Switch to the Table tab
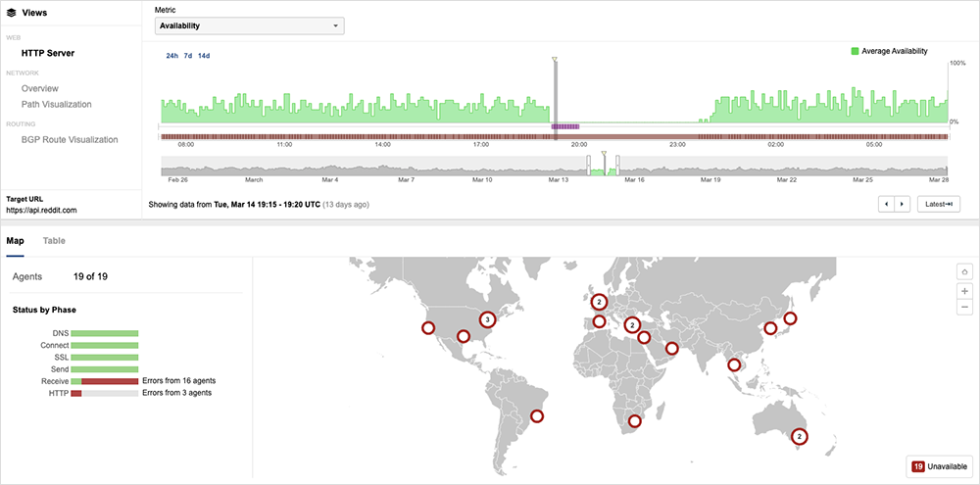 click(x=54, y=240)
